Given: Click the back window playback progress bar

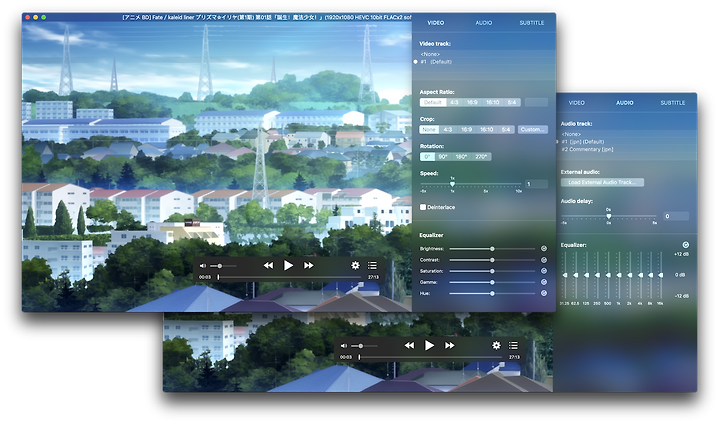Looking at the screenshot, I should pos(432,357).
